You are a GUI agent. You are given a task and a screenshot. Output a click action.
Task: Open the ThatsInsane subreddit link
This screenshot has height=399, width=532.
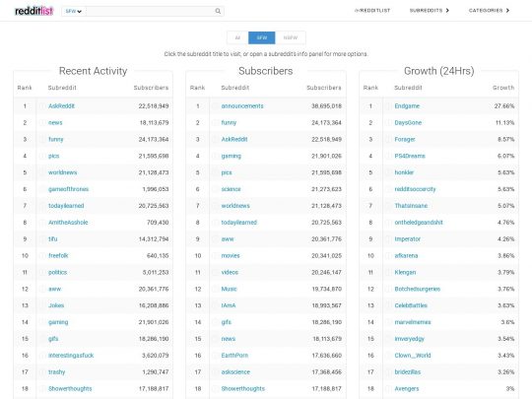411,206
